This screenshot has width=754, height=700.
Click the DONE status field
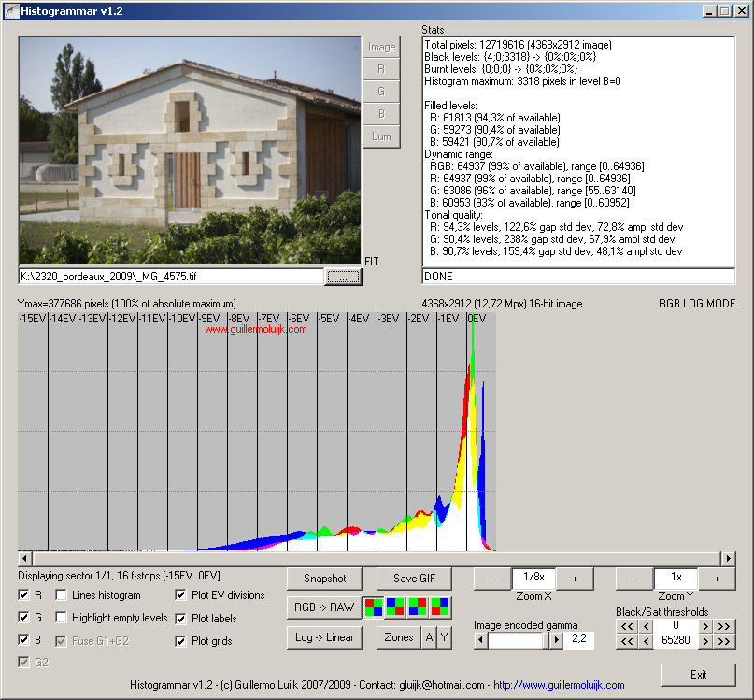pos(578,277)
